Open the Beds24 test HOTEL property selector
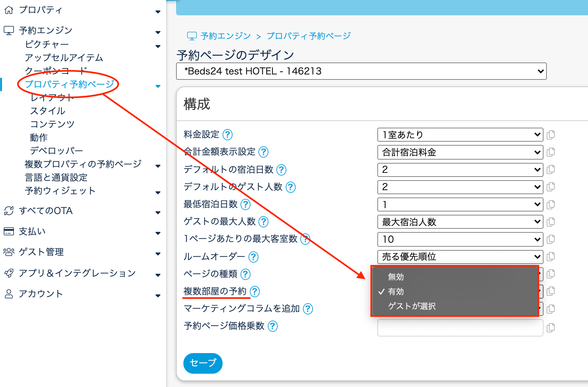 361,71
